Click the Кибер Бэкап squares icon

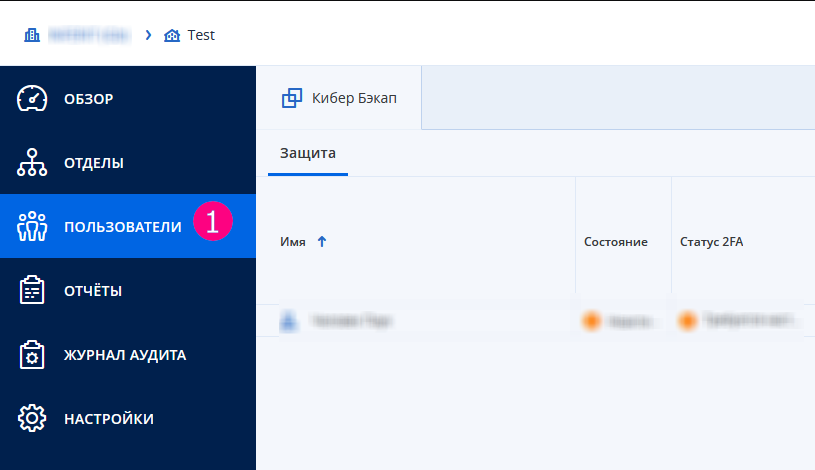pyautogui.click(x=292, y=98)
